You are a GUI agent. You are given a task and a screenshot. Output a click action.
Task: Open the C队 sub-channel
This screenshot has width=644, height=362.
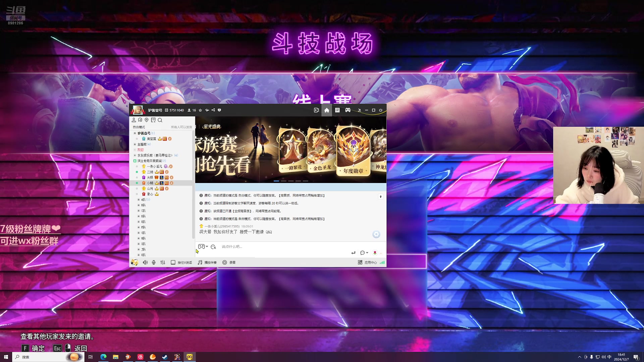(x=144, y=211)
